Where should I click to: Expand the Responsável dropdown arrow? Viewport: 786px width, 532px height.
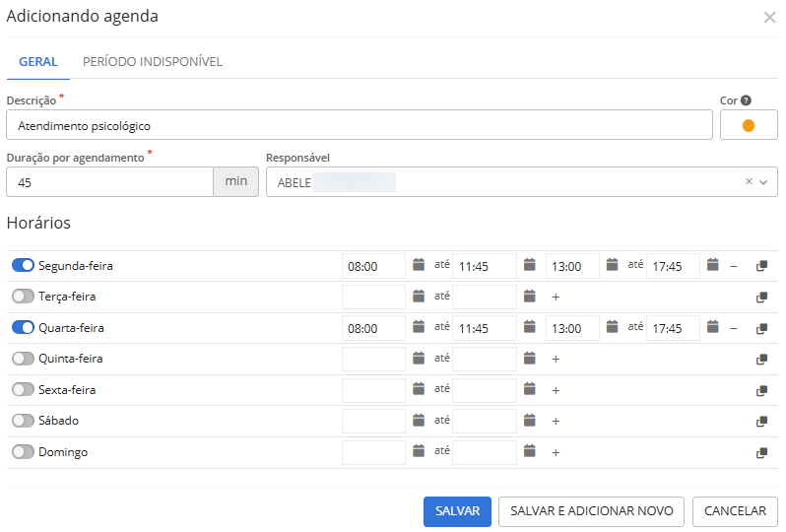pyautogui.click(x=763, y=182)
